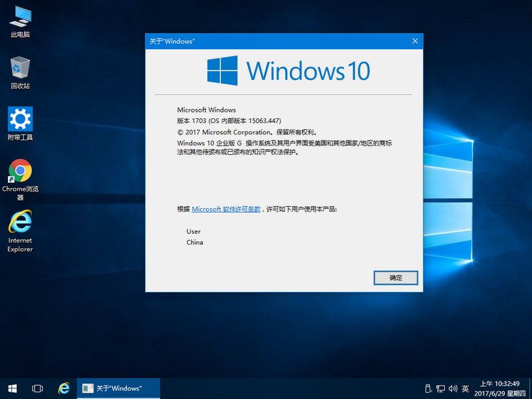
Task: Launch Internet Explorer from the taskbar
Action: click(x=64, y=388)
